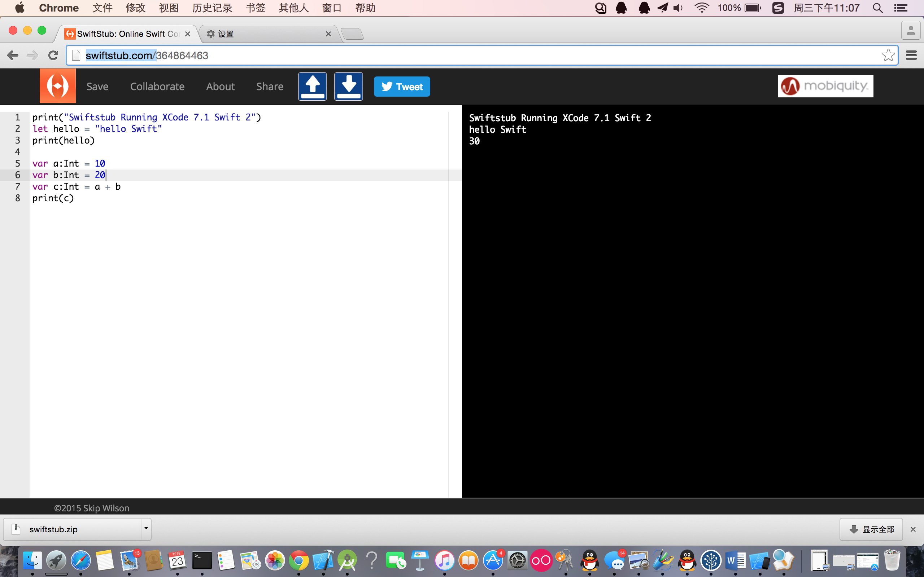Click the browser back arrow

[13, 55]
